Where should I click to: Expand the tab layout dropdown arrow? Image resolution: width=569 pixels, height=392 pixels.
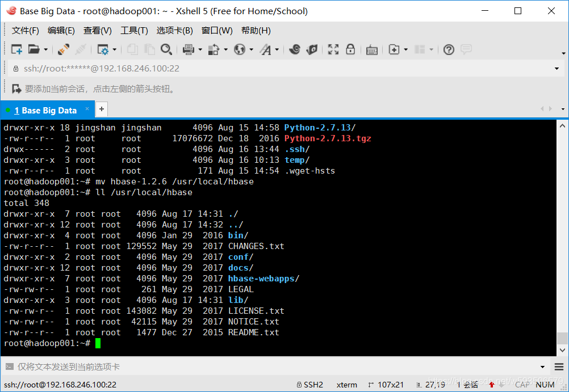[405, 49]
